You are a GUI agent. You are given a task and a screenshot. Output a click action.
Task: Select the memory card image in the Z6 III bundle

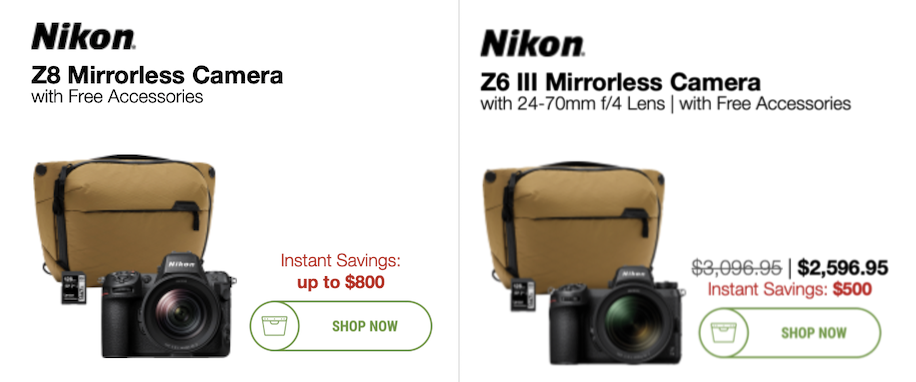[x=523, y=295]
